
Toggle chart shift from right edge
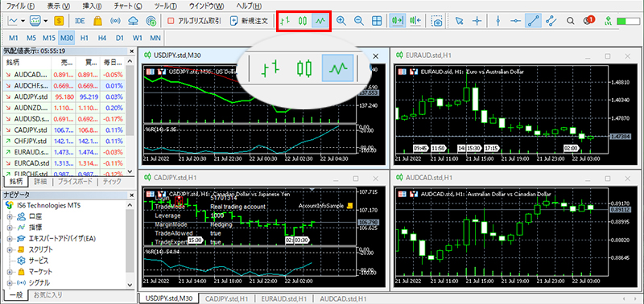click(415, 21)
